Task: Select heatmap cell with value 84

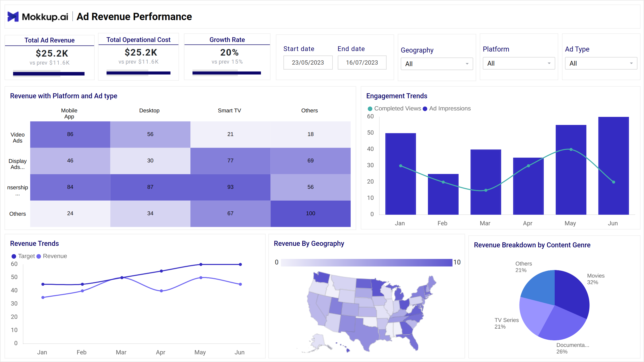Action: click(70, 187)
